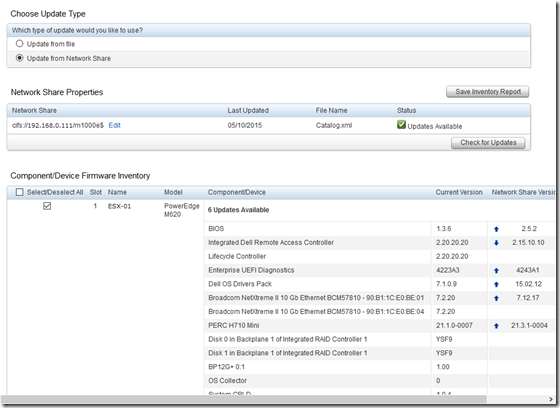
Task: Select the Lifecycle Controller row
Action: (x=379, y=256)
